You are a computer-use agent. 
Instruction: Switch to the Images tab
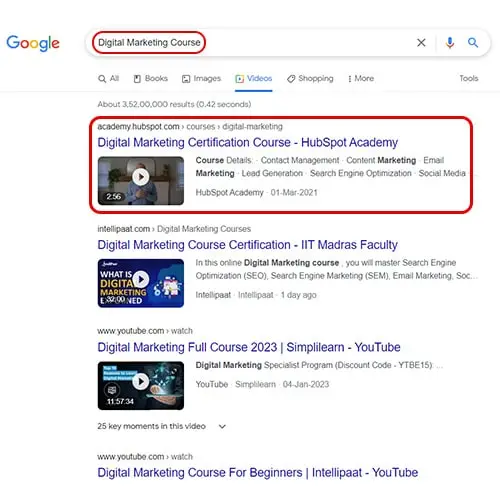tap(201, 79)
